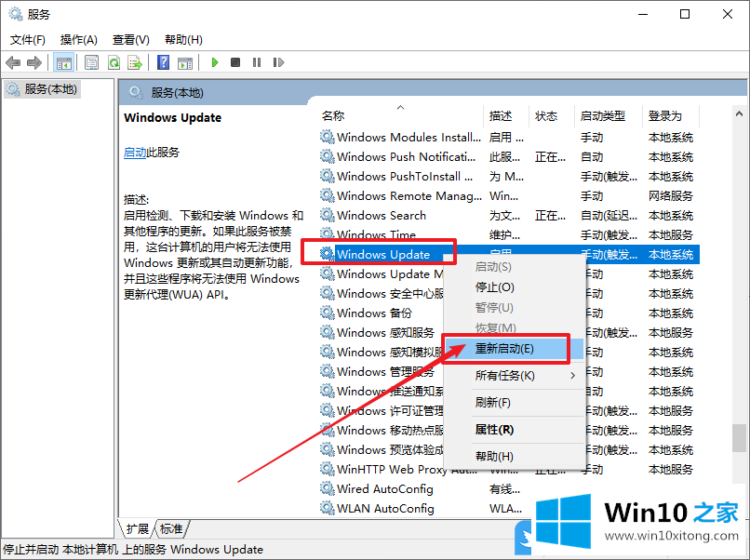This screenshot has height=560, width=750.
Task: Click the Pause service icon
Action: click(x=257, y=62)
